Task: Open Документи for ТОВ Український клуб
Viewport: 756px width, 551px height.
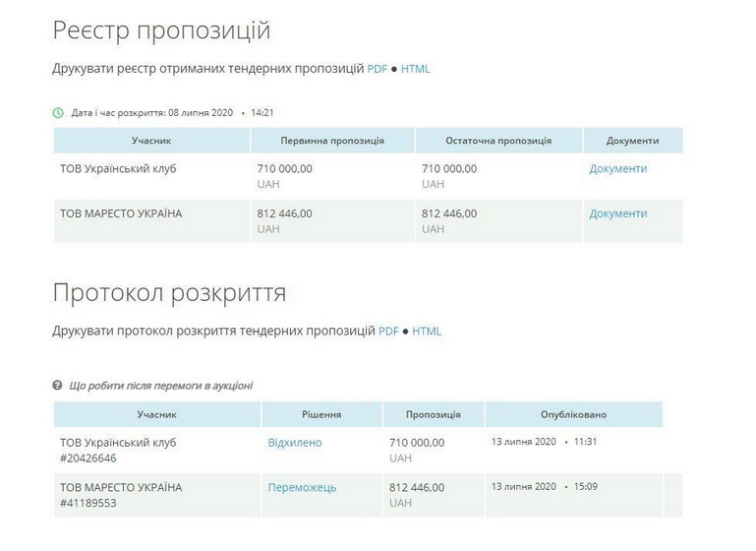Action: [617, 168]
